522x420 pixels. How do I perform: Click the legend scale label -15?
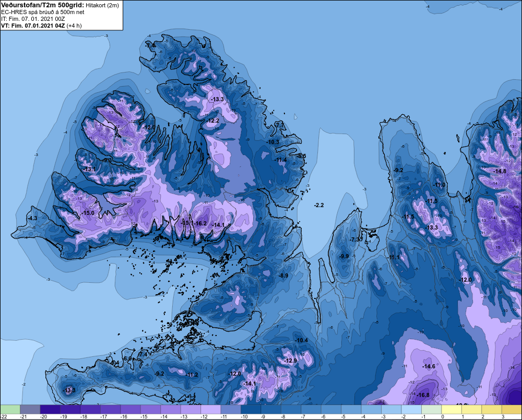[144, 417]
